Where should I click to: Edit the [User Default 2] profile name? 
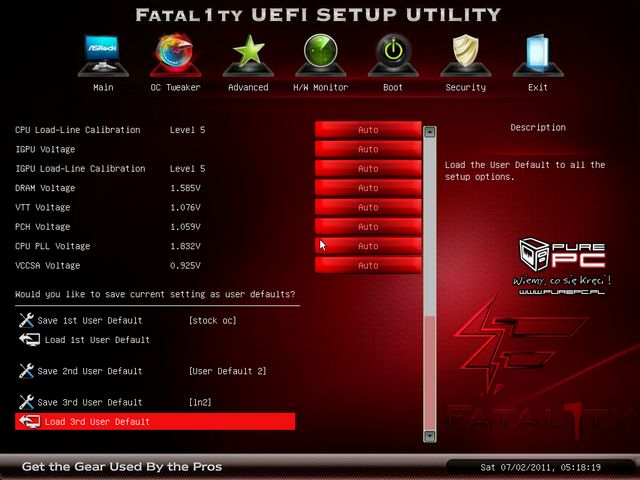[227, 371]
